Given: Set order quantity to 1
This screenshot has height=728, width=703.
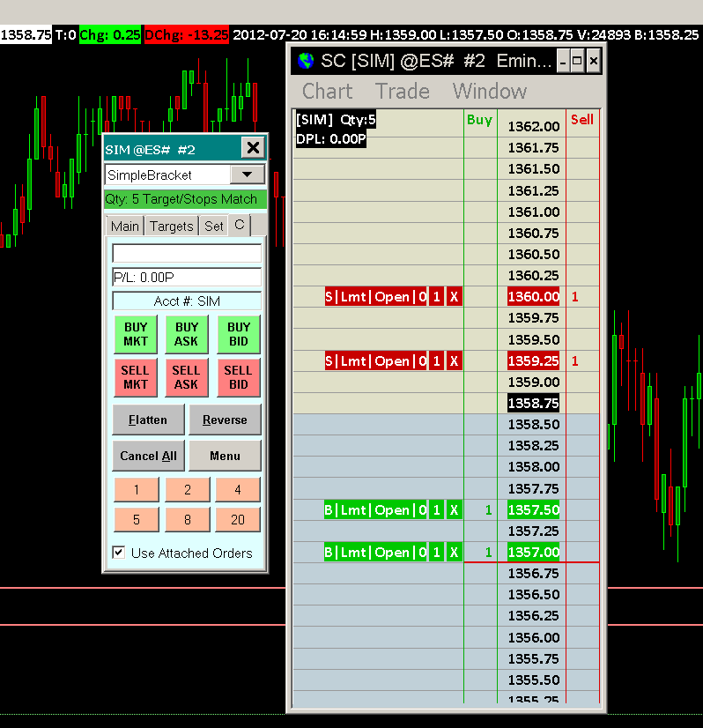Looking at the screenshot, I should 137,490.
